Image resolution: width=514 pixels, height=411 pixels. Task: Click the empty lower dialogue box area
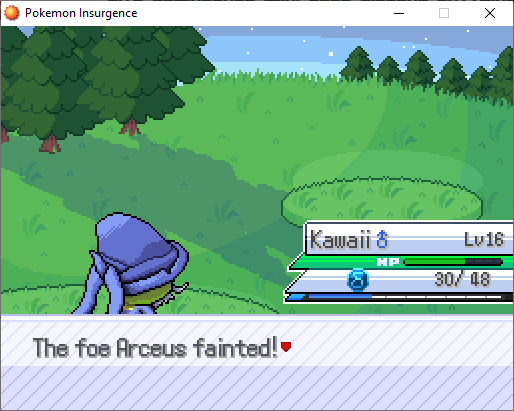click(257, 388)
